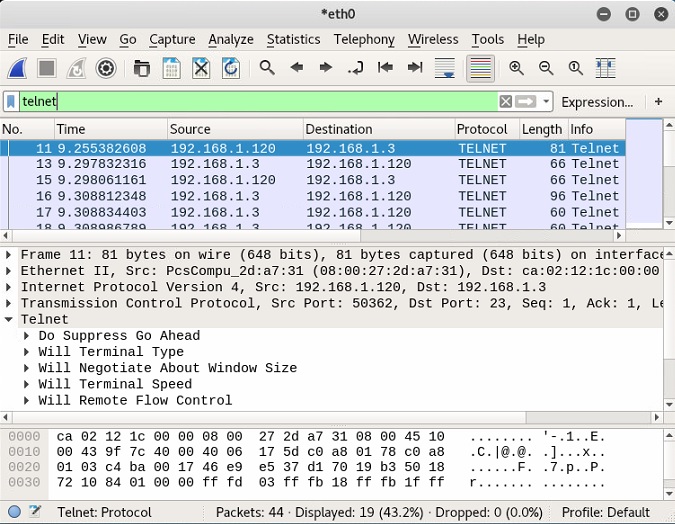
Task: Sort by the Protocol column header
Action: click(487, 129)
